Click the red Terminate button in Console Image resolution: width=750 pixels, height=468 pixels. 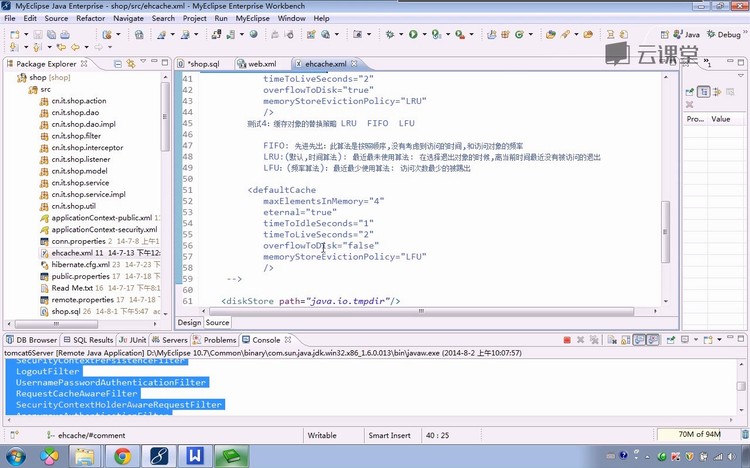click(x=567, y=340)
